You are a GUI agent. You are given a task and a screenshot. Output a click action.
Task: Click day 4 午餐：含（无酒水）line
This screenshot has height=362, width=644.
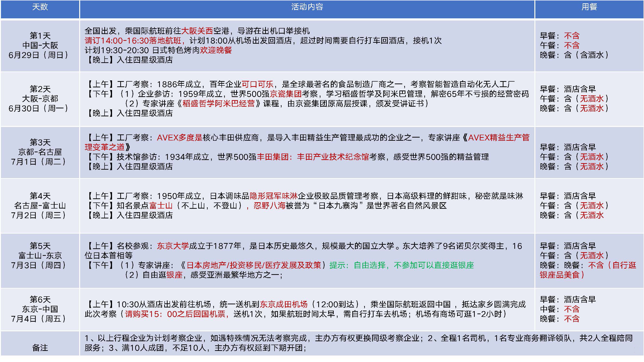574,206
